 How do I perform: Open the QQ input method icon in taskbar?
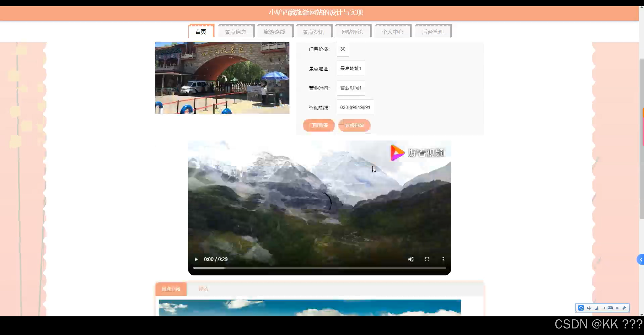pyautogui.click(x=581, y=308)
